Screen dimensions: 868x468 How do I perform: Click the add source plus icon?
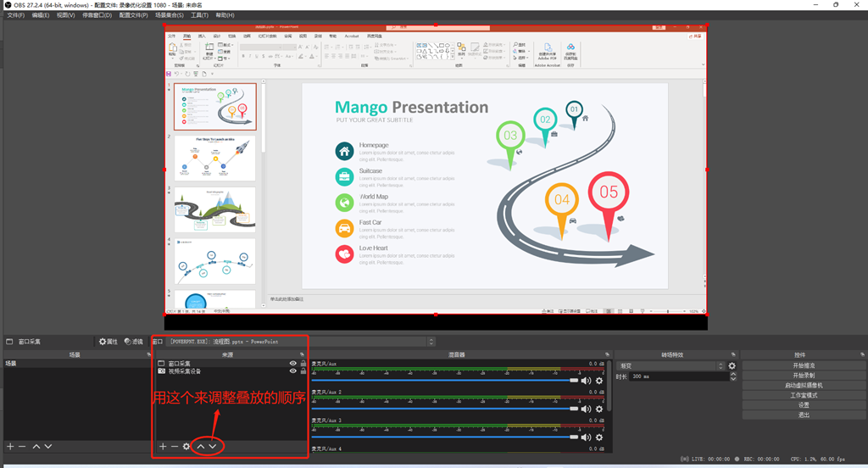click(163, 446)
